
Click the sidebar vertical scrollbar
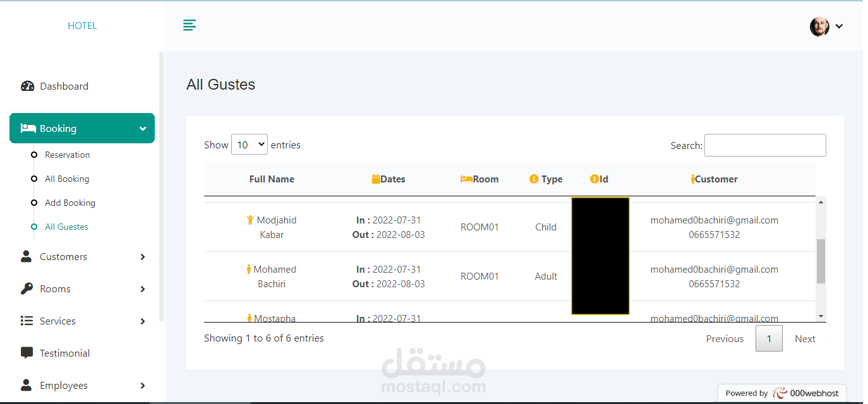(x=161, y=187)
